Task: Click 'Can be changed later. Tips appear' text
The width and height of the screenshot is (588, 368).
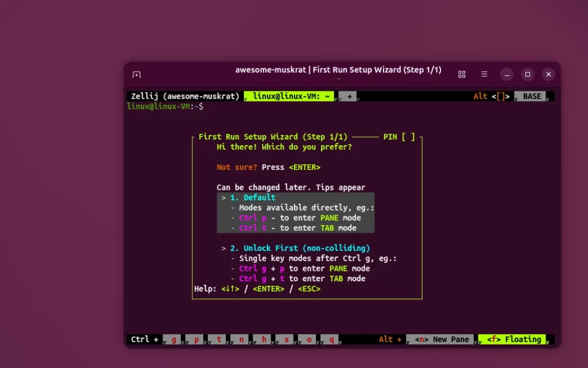Action: pos(291,187)
